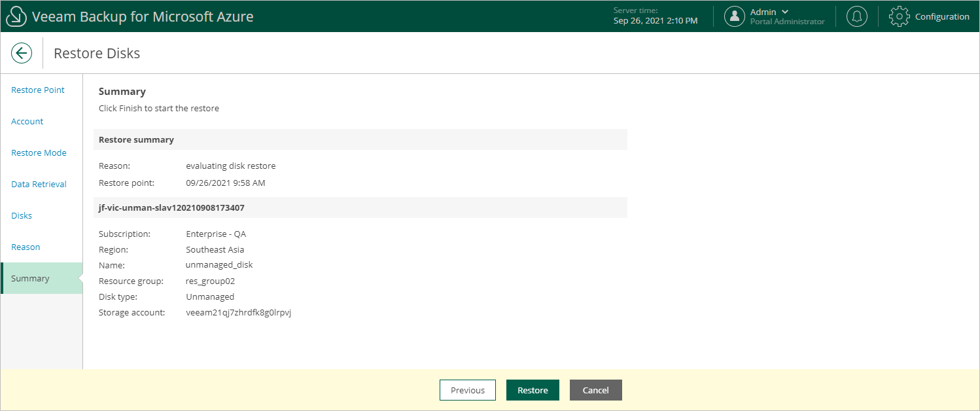Click the Resource group: label
Image resolution: width=980 pixels, height=411 pixels.
[x=130, y=281]
